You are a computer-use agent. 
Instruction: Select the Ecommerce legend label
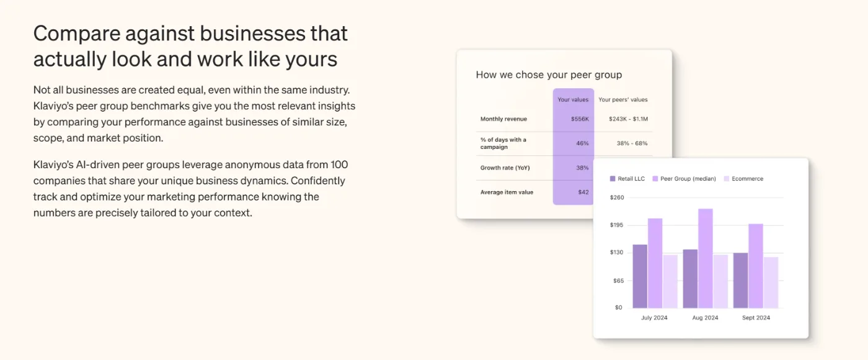coord(748,179)
